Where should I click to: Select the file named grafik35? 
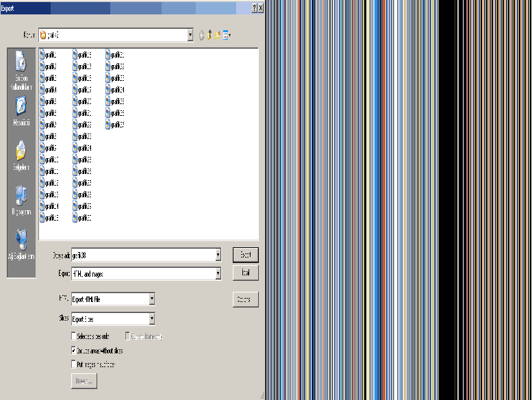[x=115, y=101]
